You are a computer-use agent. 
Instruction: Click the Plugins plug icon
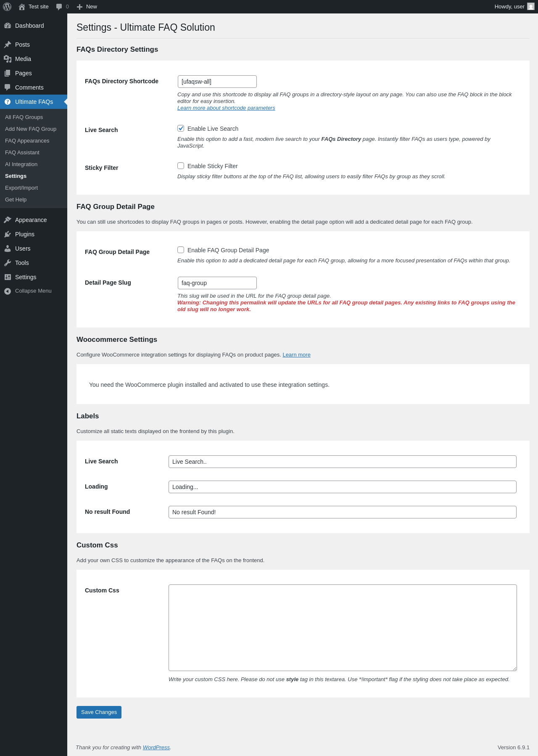click(x=8, y=234)
